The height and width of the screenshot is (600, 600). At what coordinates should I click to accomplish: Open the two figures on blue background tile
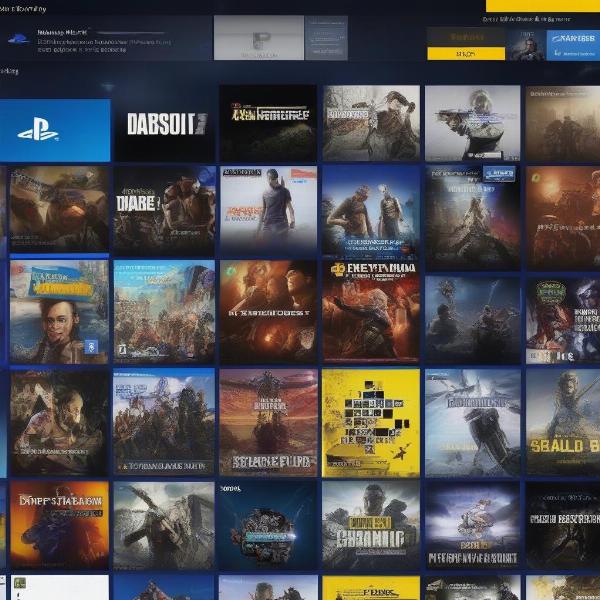click(x=371, y=211)
